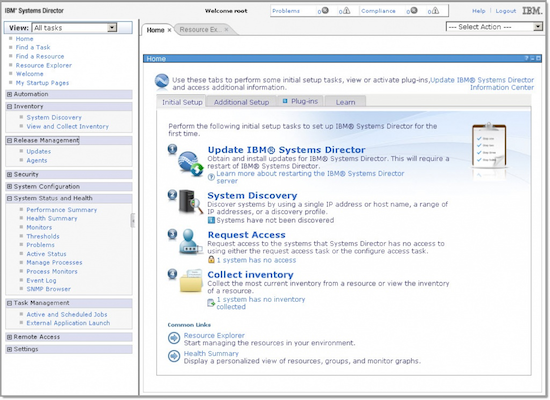Expand the Remote Access section

click(9, 337)
